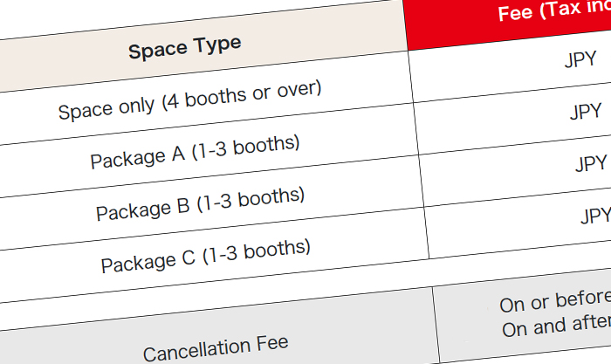Click (1-3 booths) in the Package C row
The height and width of the screenshot is (364, 611).
click(x=257, y=251)
